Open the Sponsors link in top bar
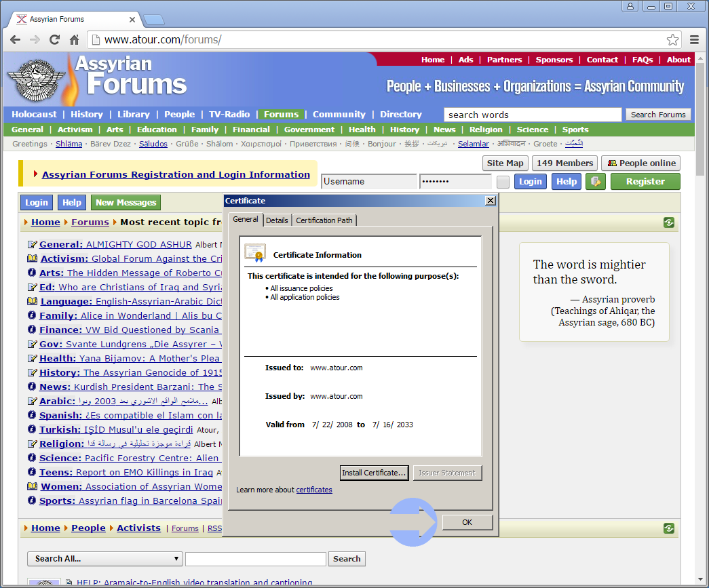Screen dimensions: 709x588 tap(554, 60)
